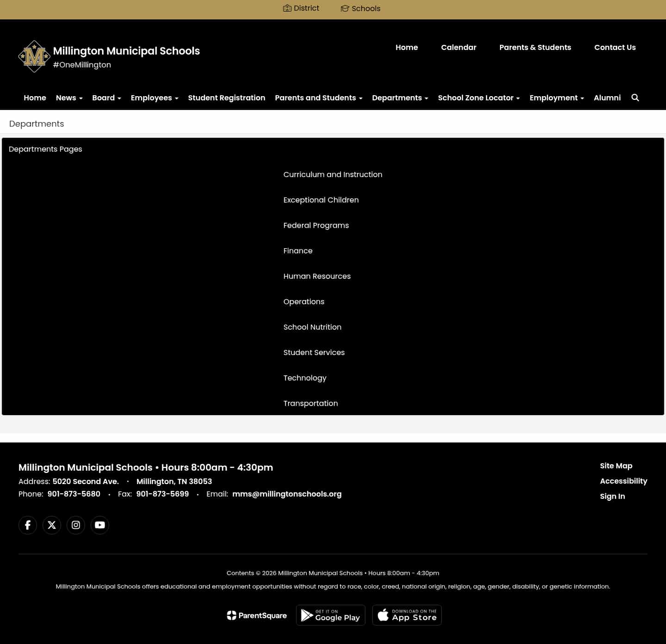The image size is (666, 644).
Task: Open Calendar in the header links
Action: click(459, 47)
